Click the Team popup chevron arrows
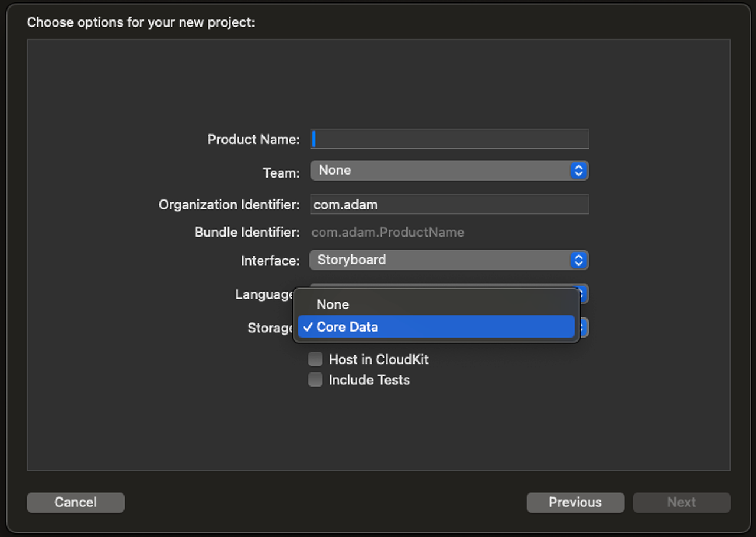 [x=579, y=171]
